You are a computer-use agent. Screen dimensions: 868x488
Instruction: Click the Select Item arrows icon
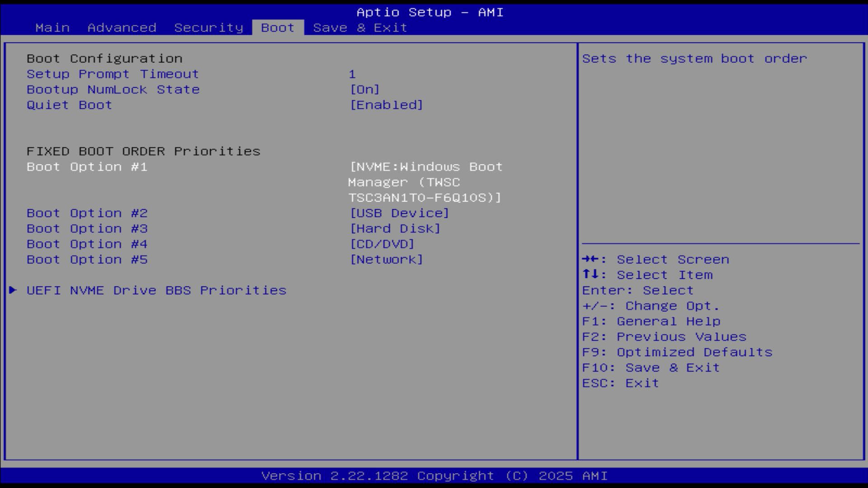(x=590, y=274)
